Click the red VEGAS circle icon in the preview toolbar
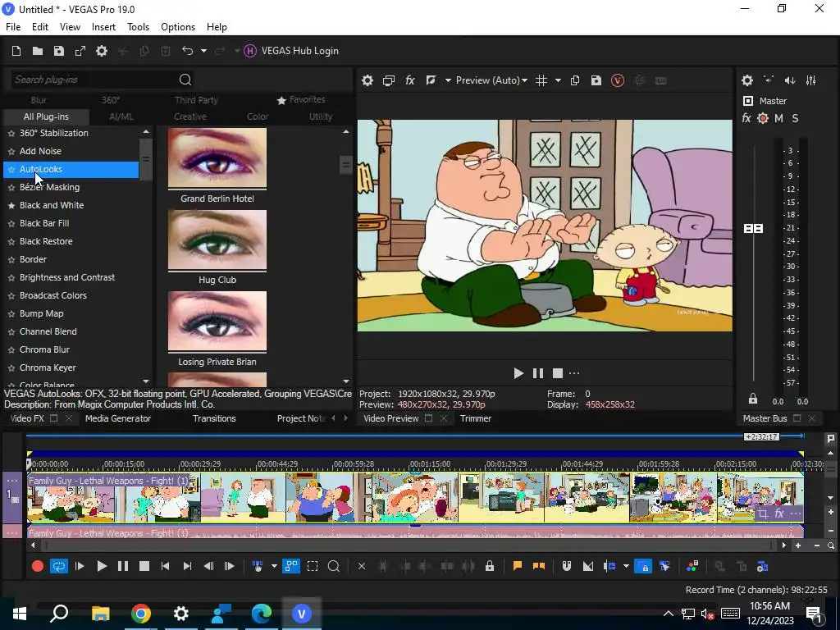 point(618,80)
